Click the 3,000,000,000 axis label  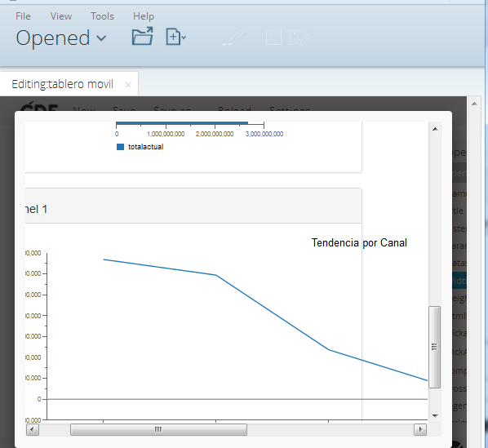point(264,134)
